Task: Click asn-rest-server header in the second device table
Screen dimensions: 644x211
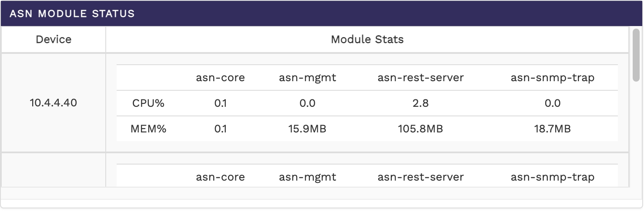Action: [420, 177]
